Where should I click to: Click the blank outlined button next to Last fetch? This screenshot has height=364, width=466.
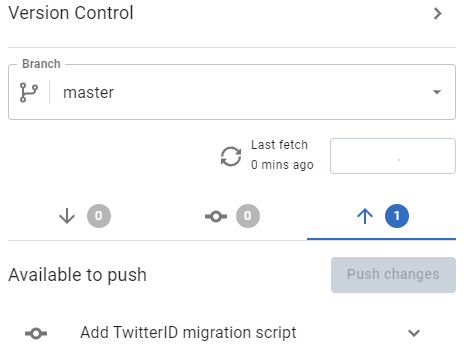point(393,156)
